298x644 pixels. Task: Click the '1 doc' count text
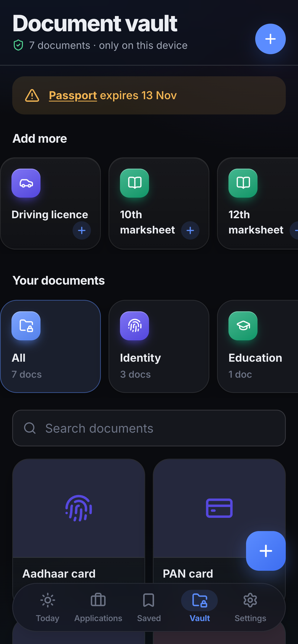point(240,374)
